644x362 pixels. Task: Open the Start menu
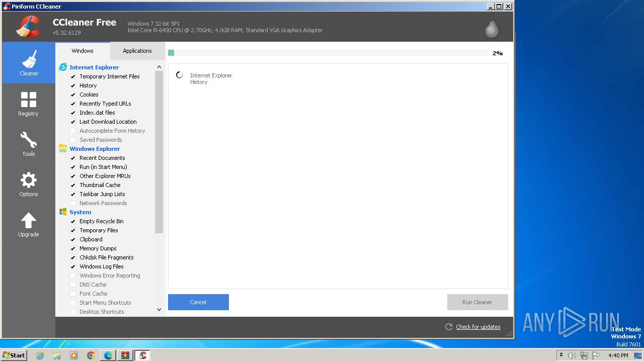tap(14, 355)
